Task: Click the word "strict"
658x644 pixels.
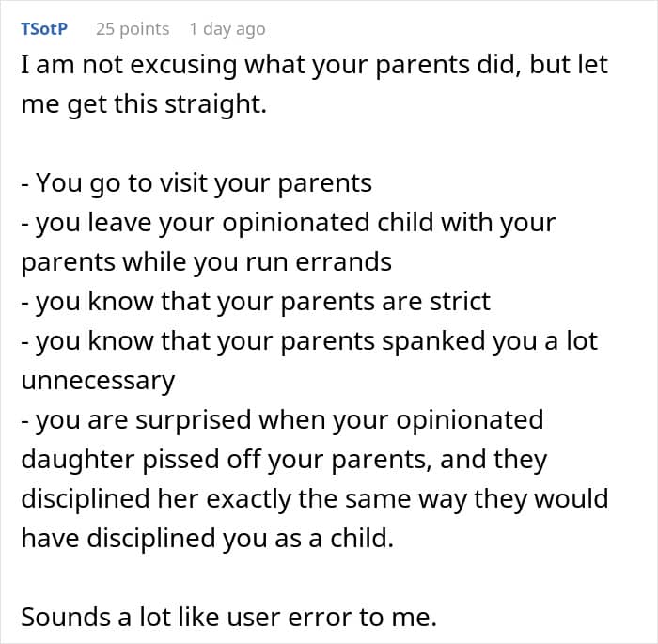Action: 458,301
